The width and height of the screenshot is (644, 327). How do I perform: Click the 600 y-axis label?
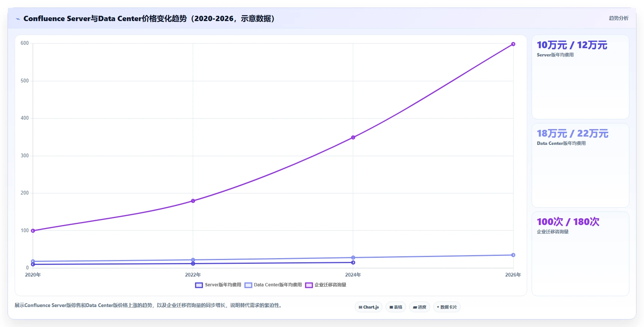pyautogui.click(x=25, y=43)
